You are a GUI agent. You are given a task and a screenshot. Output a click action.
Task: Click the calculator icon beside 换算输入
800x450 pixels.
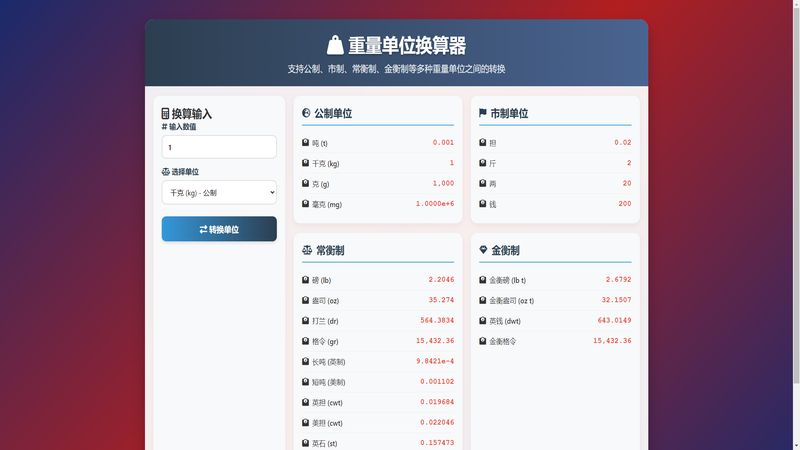point(165,114)
